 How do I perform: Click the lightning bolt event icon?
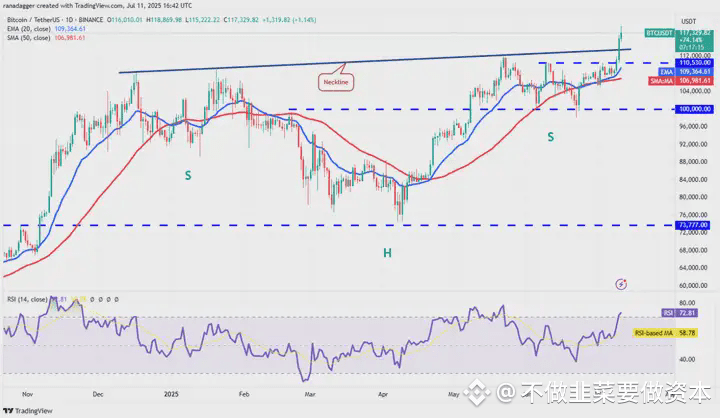pos(621,284)
